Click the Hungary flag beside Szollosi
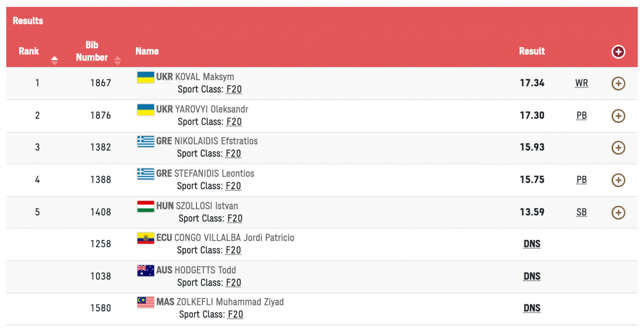Image resolution: width=644 pixels, height=328 pixels. pos(145,206)
